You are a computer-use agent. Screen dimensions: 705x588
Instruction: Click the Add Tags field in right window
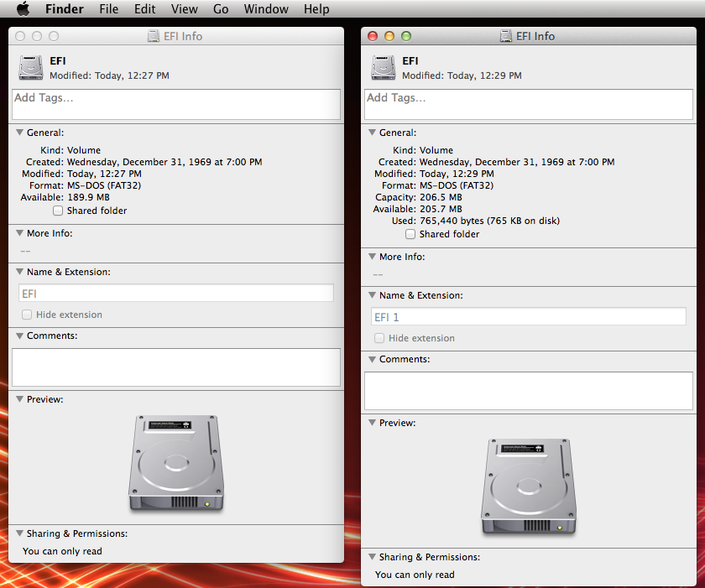coord(529,104)
